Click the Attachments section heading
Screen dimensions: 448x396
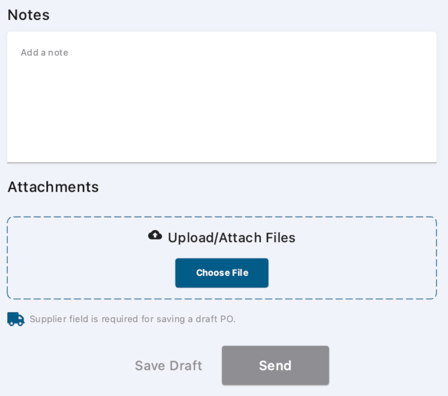53,187
